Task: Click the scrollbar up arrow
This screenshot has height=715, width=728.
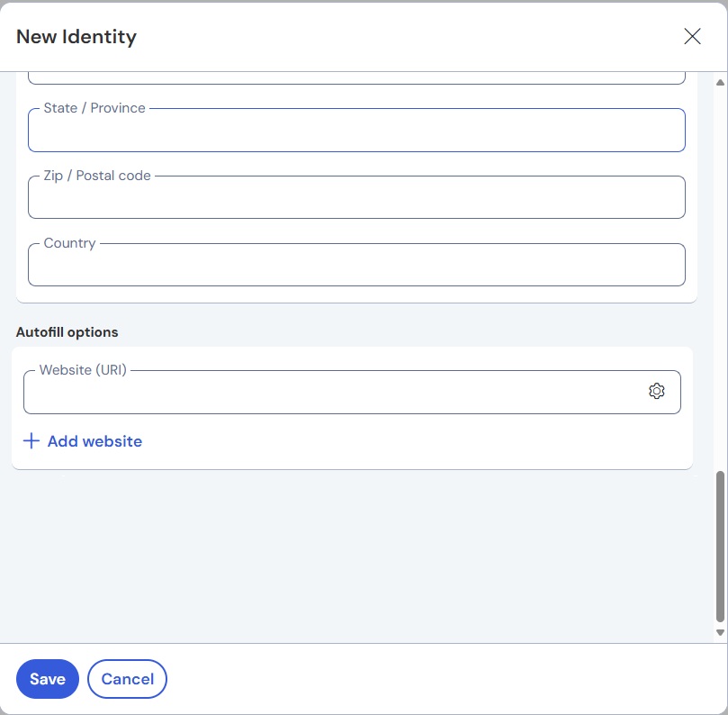Action: coord(720,83)
